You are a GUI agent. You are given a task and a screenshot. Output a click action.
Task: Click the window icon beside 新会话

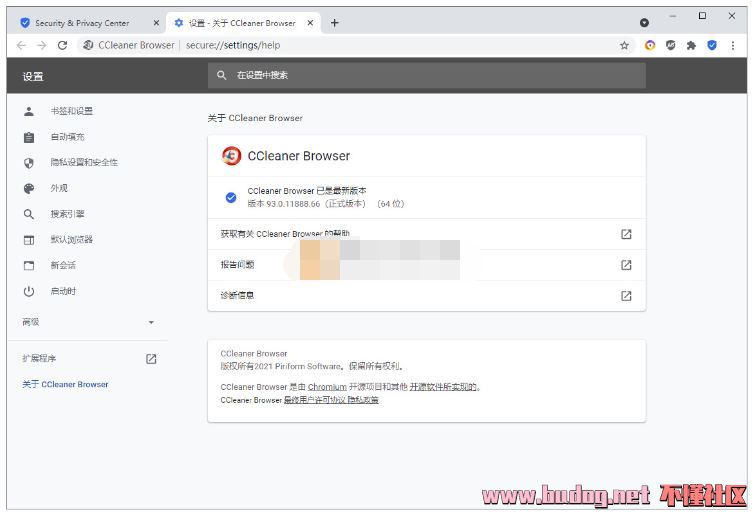pos(29,266)
